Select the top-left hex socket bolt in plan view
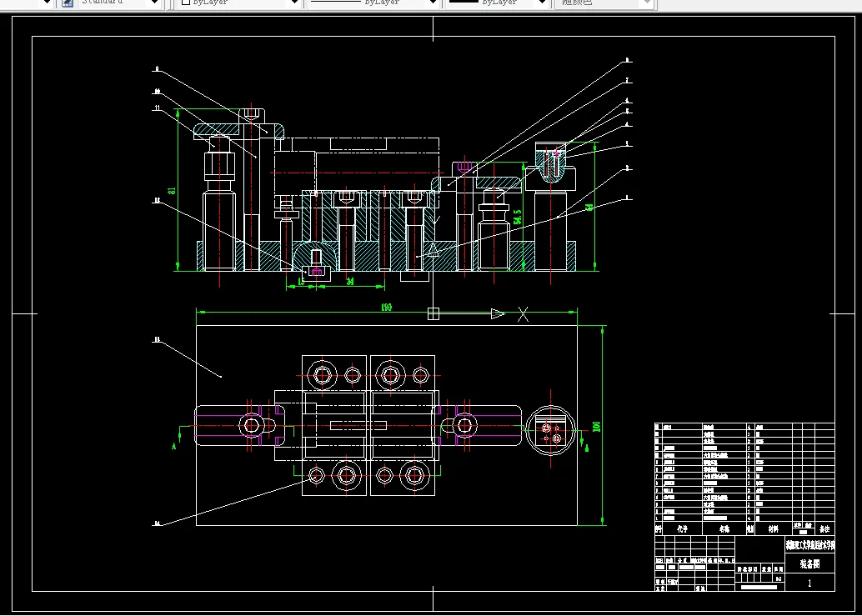 (322, 376)
